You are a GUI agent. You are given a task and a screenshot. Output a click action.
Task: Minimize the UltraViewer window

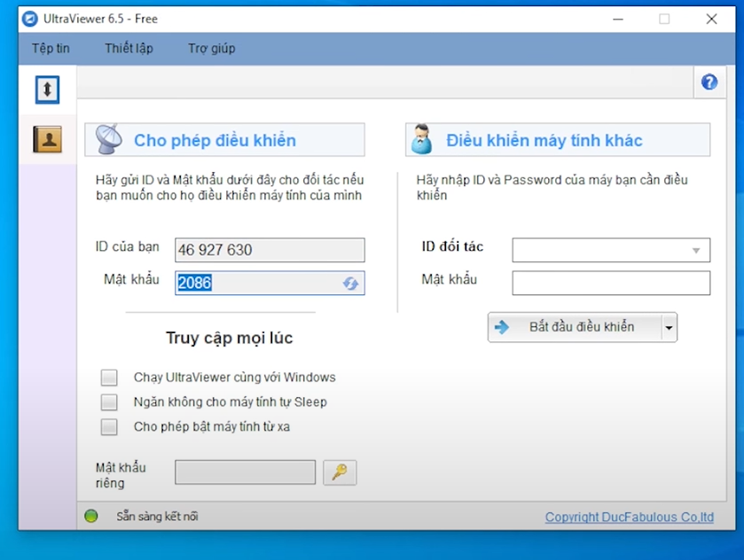point(618,19)
